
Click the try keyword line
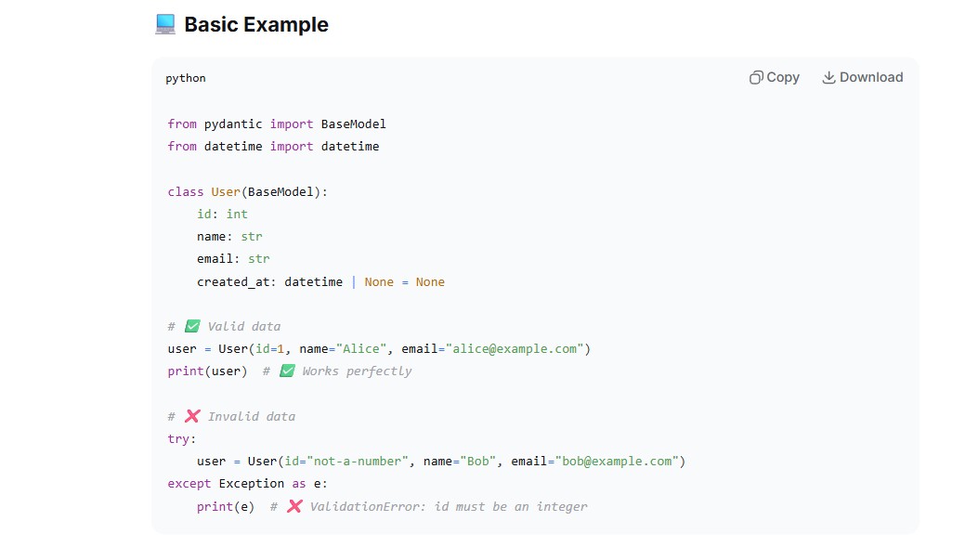[x=181, y=438]
